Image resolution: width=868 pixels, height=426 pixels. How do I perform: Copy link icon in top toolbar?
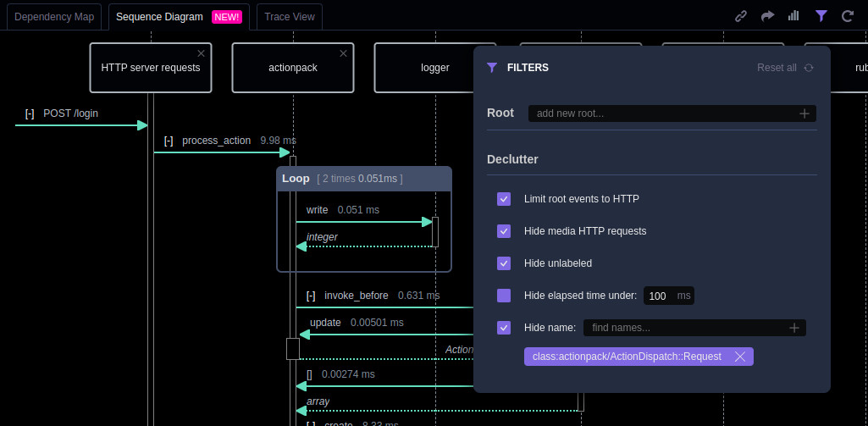[x=741, y=16]
